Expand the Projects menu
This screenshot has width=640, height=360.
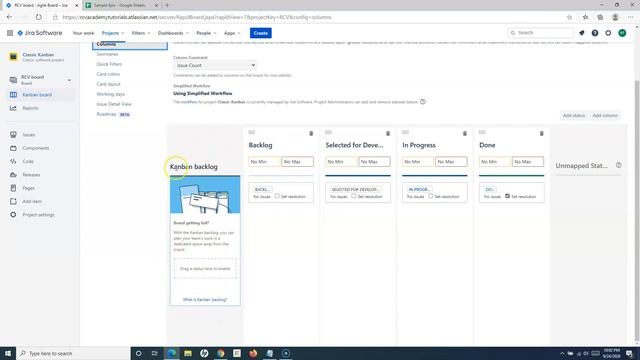[113, 33]
